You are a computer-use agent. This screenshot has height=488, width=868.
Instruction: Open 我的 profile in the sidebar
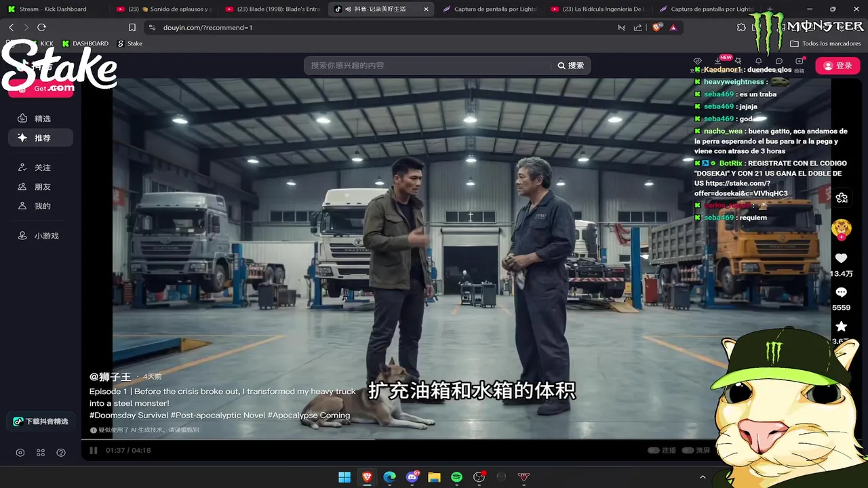tap(41, 206)
